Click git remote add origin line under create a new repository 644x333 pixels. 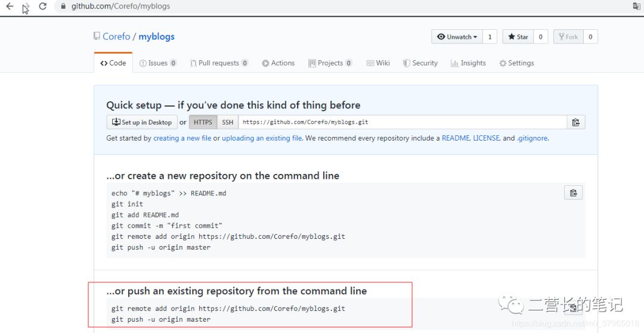click(x=228, y=236)
